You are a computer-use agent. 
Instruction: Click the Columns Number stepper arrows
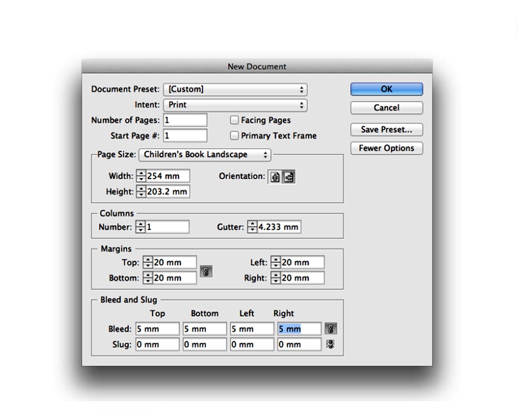coord(141,227)
